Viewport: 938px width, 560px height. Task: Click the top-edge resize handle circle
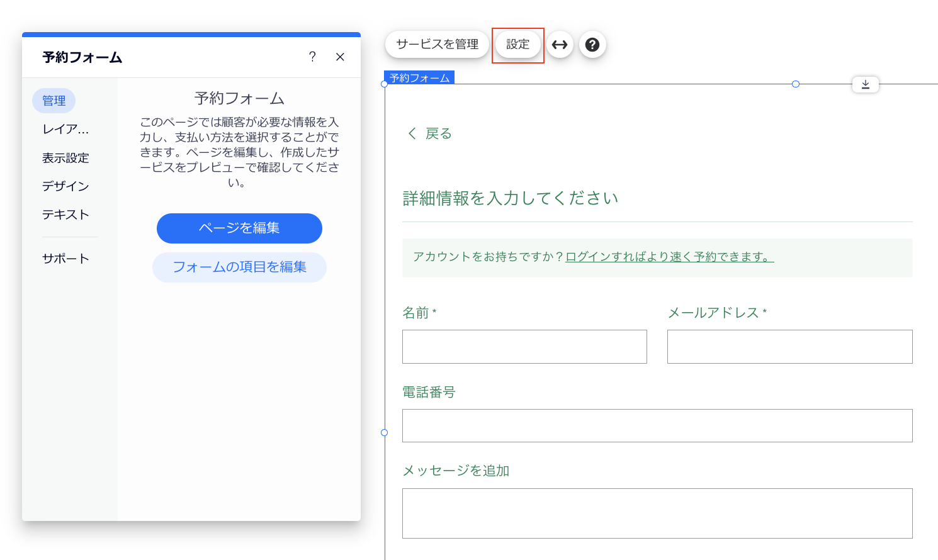tap(796, 84)
